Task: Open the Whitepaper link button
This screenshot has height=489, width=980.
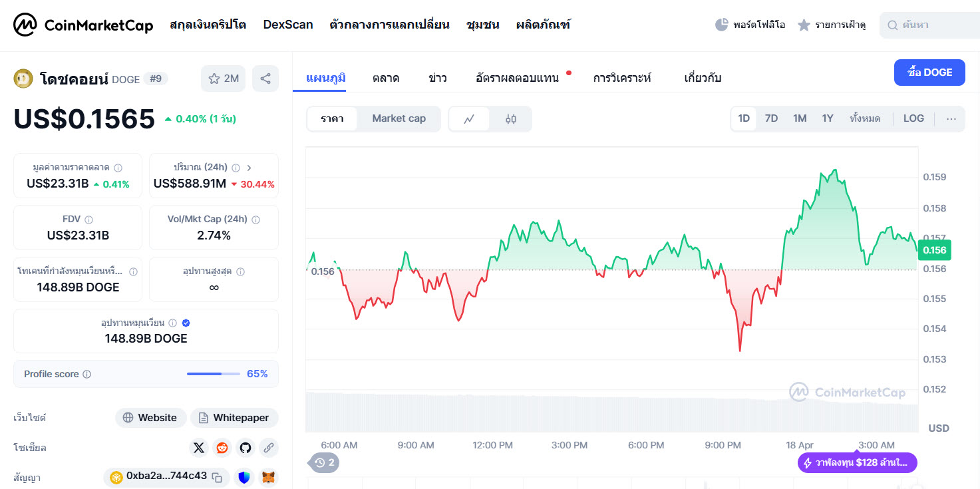Action: point(234,418)
